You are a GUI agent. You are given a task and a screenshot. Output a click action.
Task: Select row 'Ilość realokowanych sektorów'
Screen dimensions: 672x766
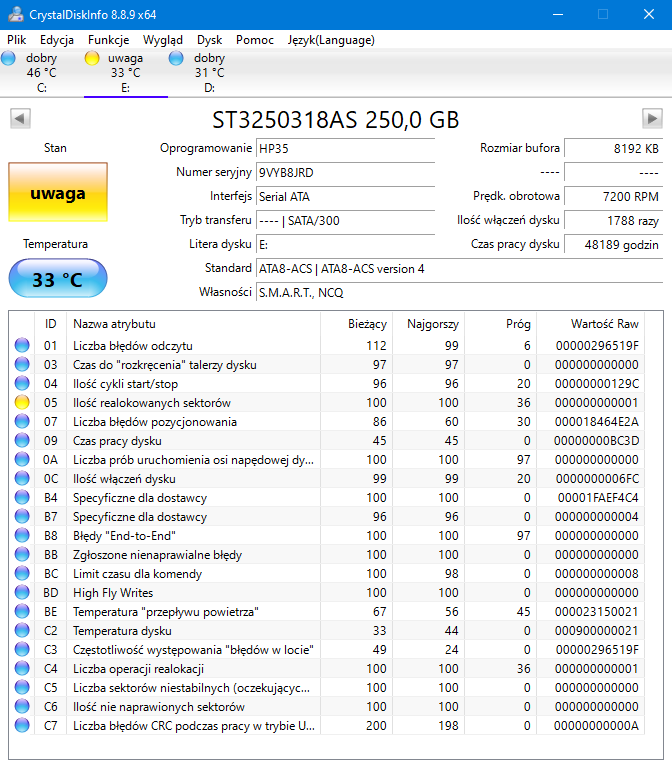click(x=327, y=403)
